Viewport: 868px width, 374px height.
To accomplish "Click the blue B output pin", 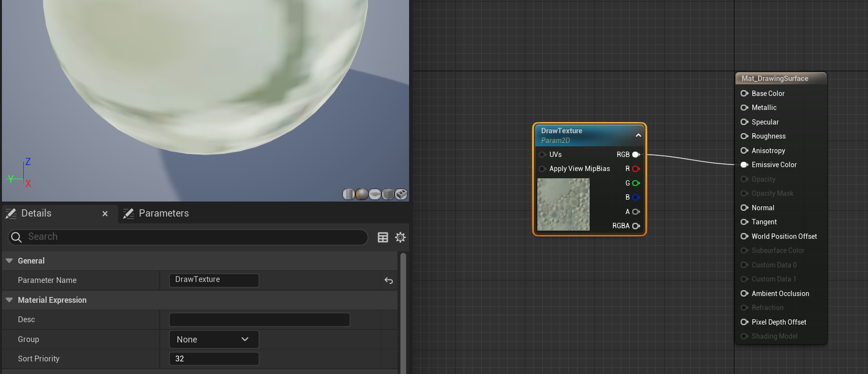I will click(x=636, y=197).
